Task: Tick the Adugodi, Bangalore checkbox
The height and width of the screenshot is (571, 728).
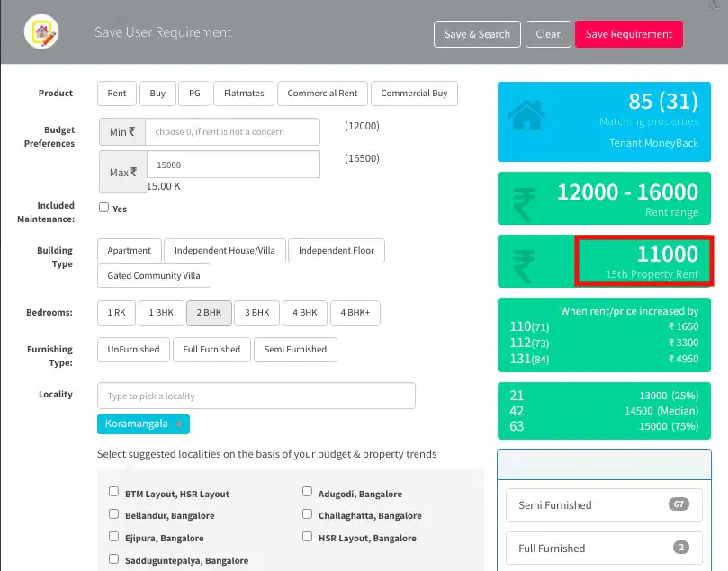Action: coord(307,491)
